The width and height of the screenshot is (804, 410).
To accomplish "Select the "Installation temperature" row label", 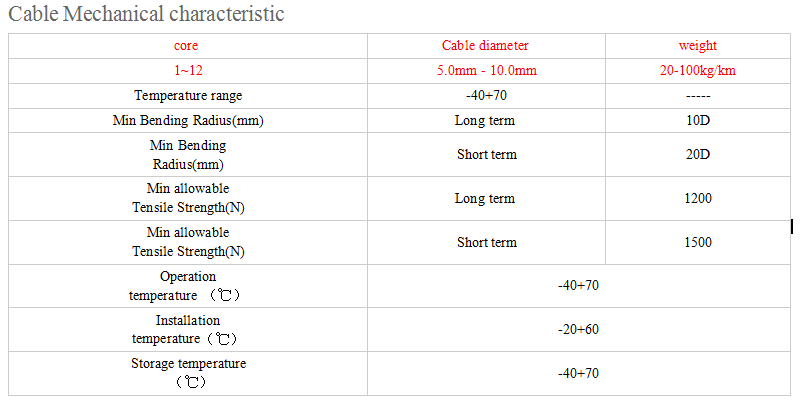I will [188, 330].
